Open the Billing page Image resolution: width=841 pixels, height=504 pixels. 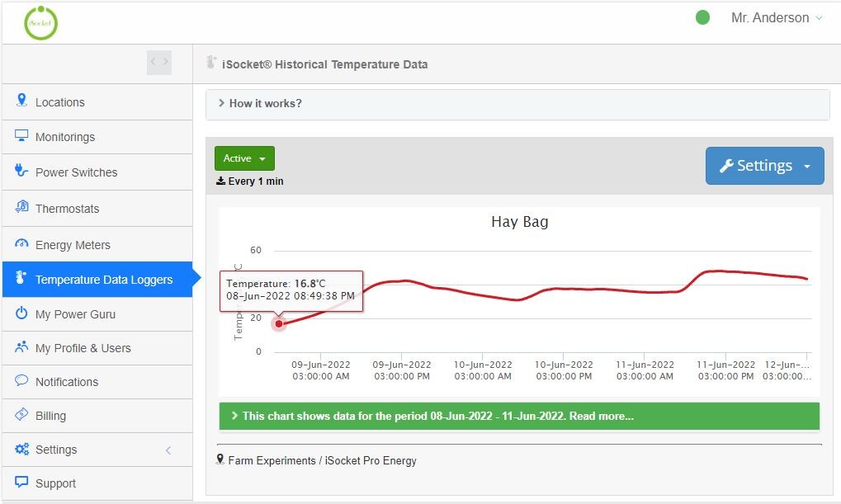(x=97, y=416)
